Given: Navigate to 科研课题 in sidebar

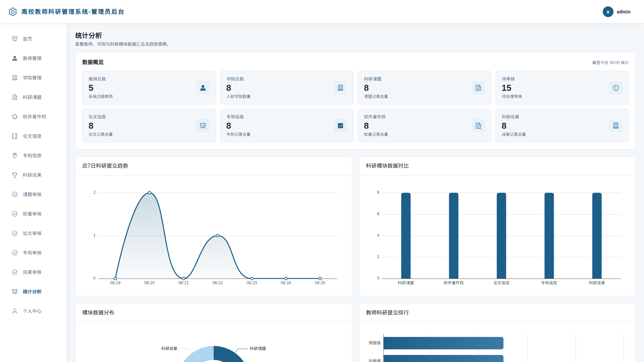Looking at the screenshot, I should (x=34, y=97).
